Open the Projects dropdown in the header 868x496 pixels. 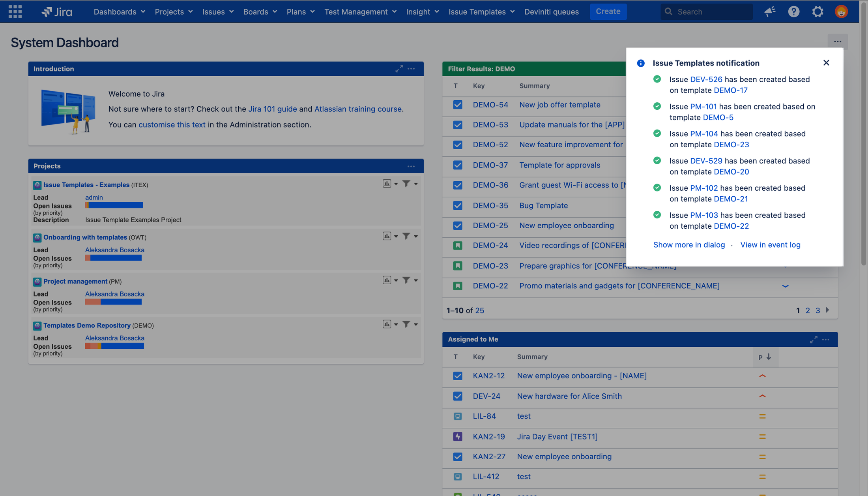pyautogui.click(x=174, y=11)
